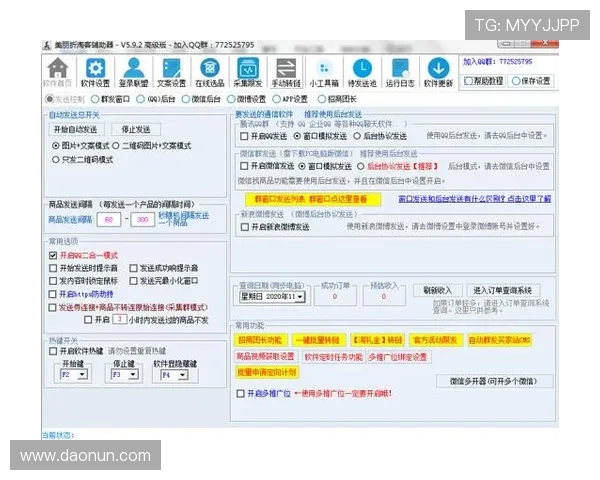
Task: Enable 开启https防劫持 checkbox
Action: click(53, 294)
